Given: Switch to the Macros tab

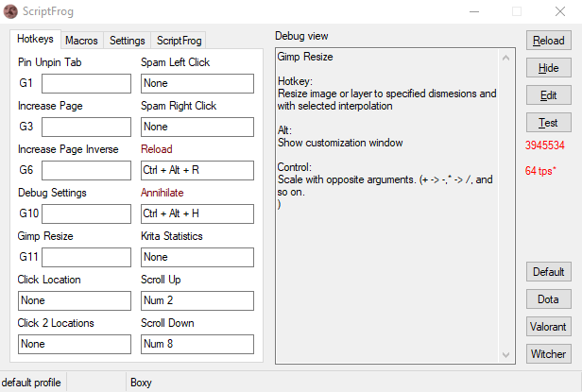Looking at the screenshot, I should (81, 40).
